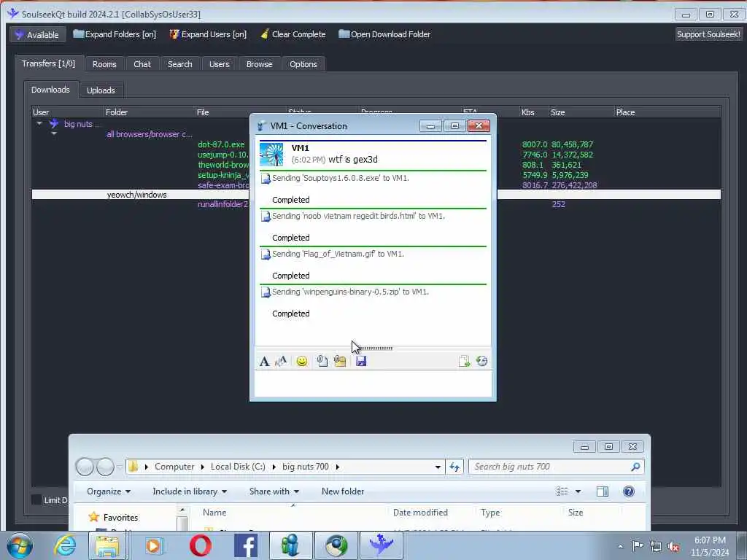
Task: Click 'Local Disk (C:)' in address breadcrumb
Action: click(x=238, y=467)
